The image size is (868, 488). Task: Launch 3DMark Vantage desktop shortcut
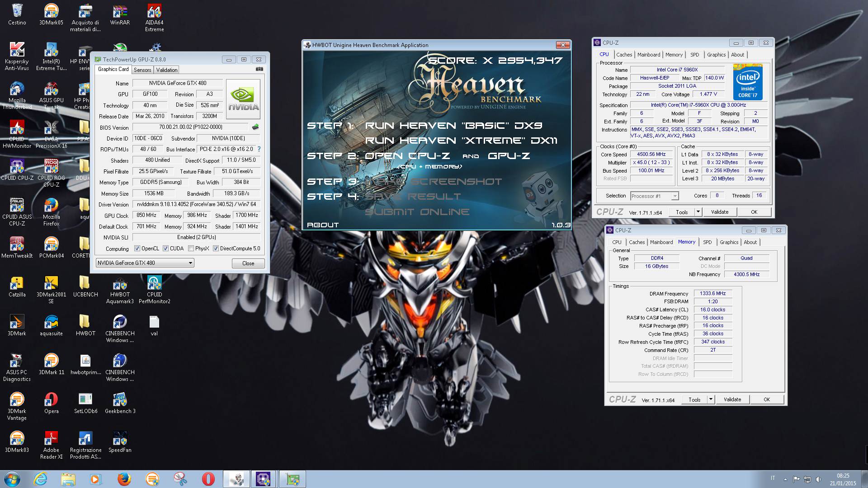[x=17, y=406]
